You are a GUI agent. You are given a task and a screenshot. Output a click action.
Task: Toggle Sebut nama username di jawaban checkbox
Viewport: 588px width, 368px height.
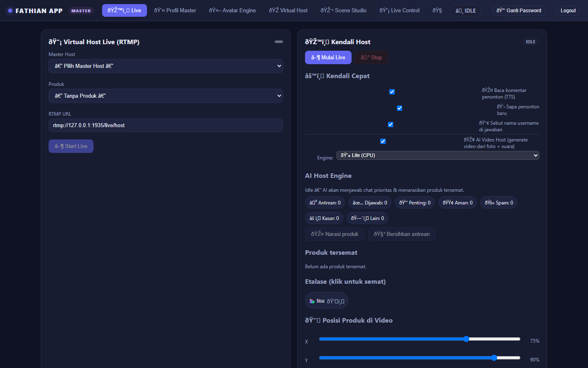[x=391, y=124]
